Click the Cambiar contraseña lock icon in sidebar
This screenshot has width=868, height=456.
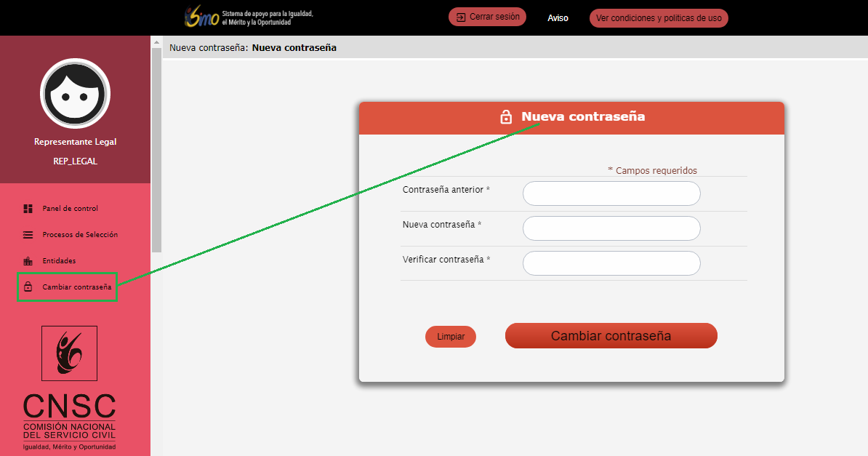click(x=28, y=287)
